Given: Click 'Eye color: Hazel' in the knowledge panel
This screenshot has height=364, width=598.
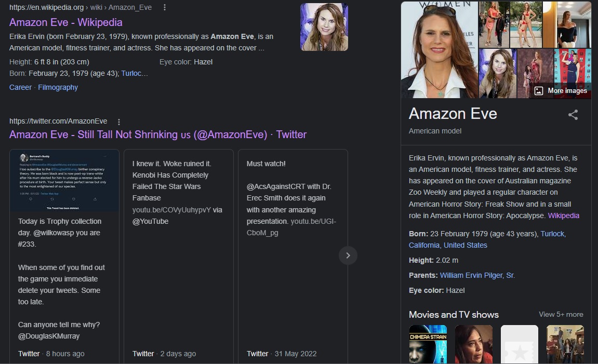Looking at the screenshot, I should 436,290.
